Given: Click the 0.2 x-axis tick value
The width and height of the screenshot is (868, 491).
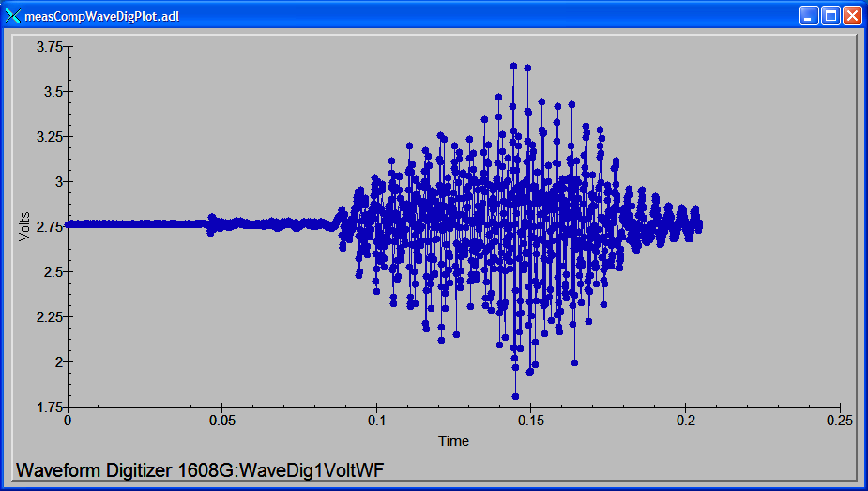Looking at the screenshot, I should tap(685, 422).
